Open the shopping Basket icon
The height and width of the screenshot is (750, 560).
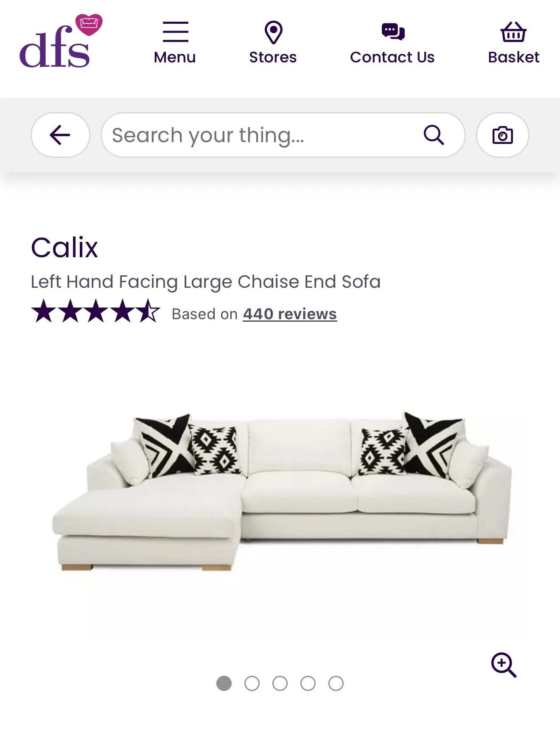click(513, 32)
